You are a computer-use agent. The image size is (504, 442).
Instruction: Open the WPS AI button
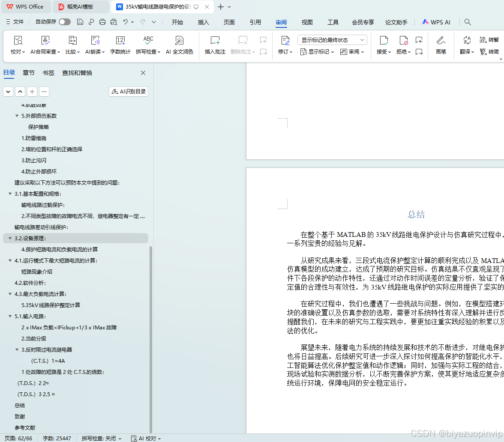point(436,22)
